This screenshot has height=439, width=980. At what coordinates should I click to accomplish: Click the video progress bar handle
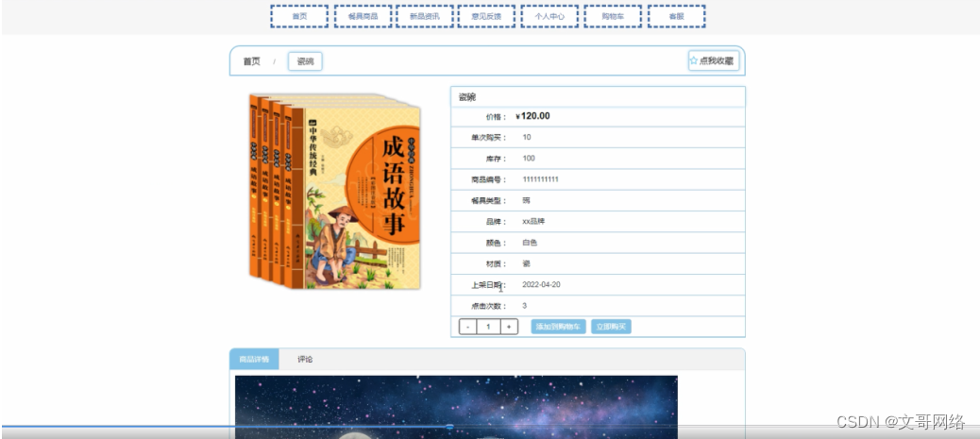click(x=449, y=427)
